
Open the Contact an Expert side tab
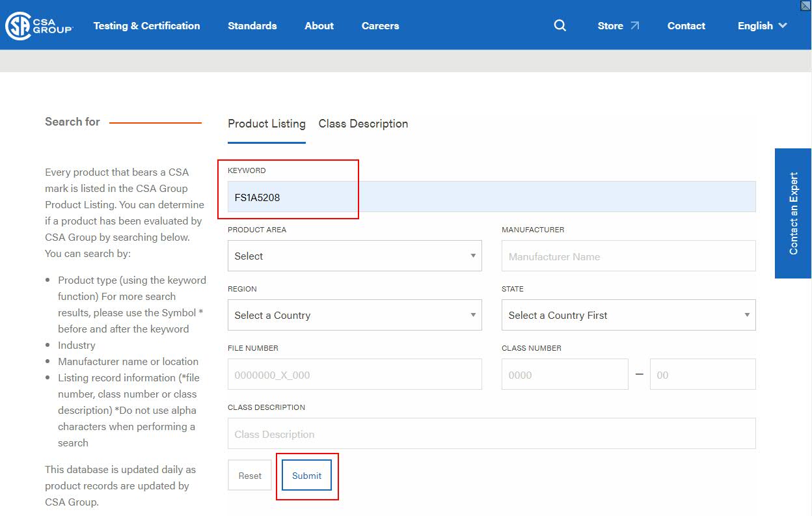pyautogui.click(x=793, y=213)
